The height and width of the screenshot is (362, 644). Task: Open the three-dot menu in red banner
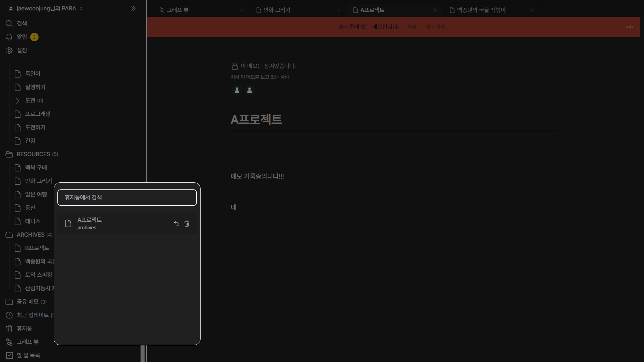[x=630, y=27]
